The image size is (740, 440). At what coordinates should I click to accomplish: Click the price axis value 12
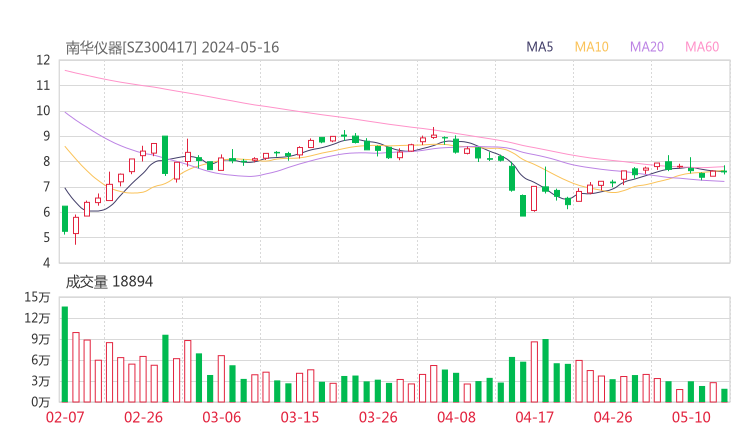(x=43, y=60)
